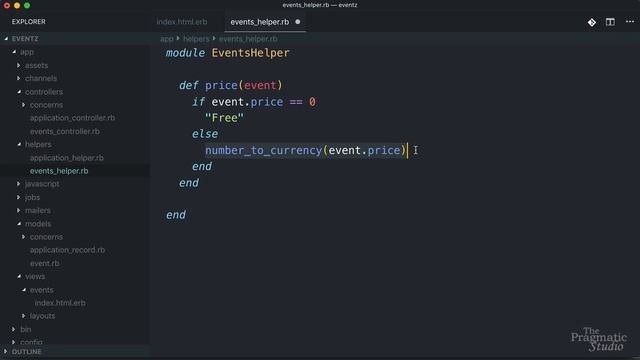Screen dimensions: 640x360
Task: Click the final module end keyword
Action: (x=176, y=215)
